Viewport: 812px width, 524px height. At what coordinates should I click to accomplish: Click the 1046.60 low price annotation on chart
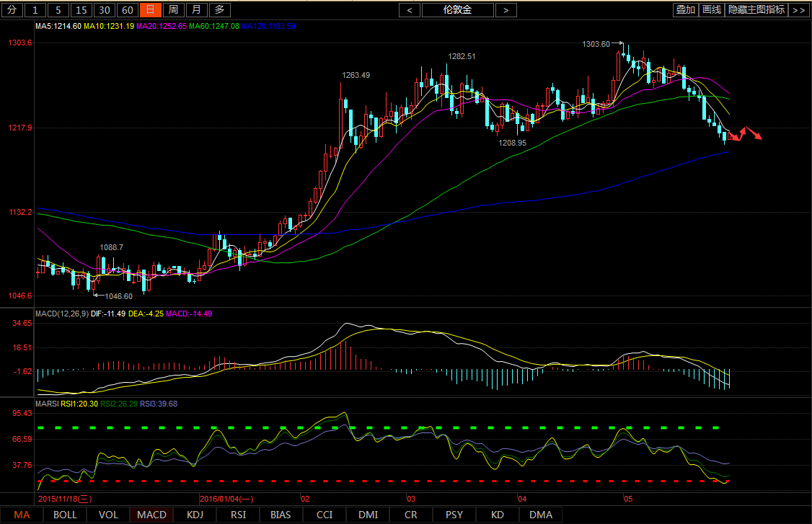click(x=118, y=296)
